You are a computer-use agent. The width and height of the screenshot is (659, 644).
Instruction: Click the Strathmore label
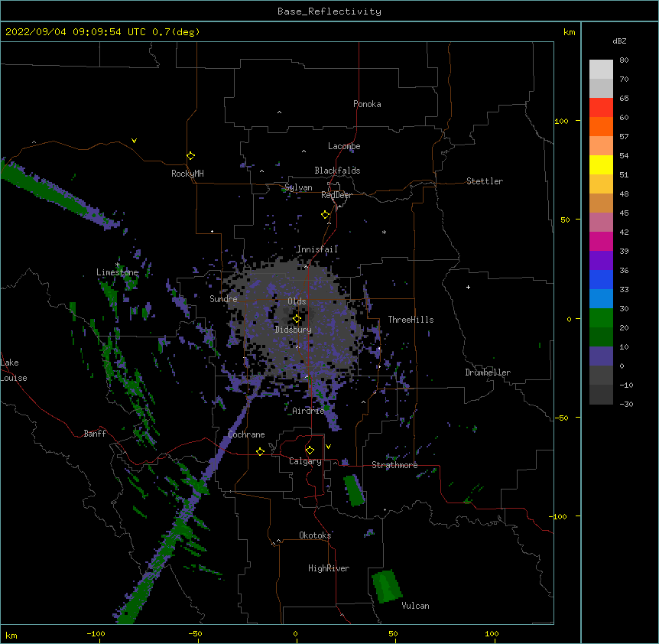click(394, 465)
